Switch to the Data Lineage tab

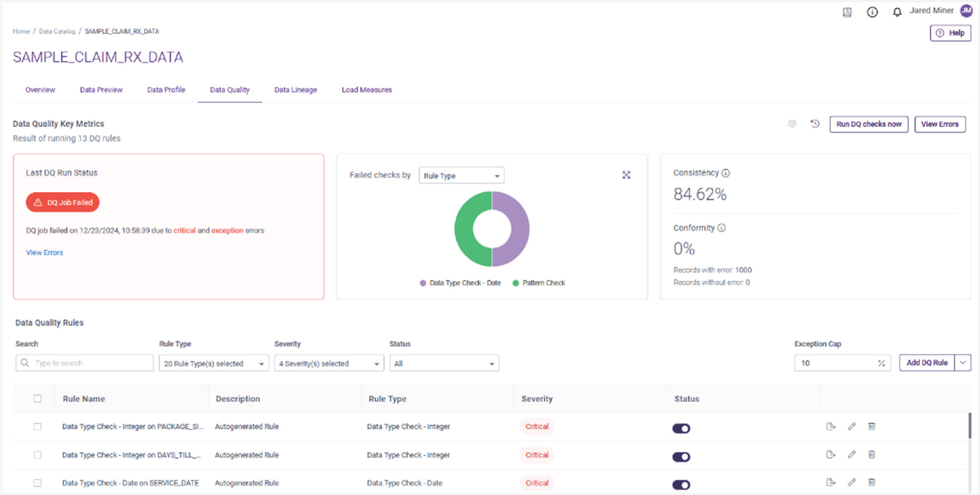click(x=295, y=90)
